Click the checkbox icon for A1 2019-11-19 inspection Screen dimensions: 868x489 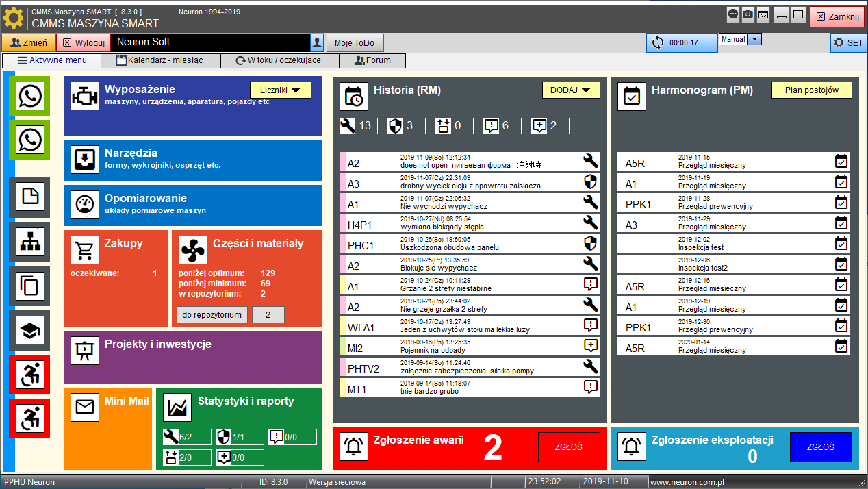coord(841,181)
